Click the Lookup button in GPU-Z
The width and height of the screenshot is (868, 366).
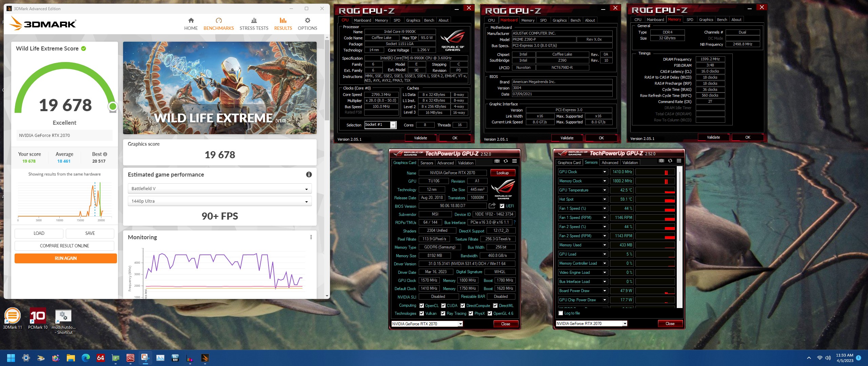pyautogui.click(x=502, y=173)
